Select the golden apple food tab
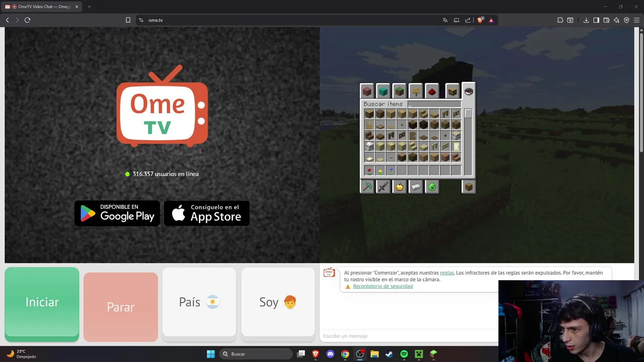This screenshot has width=644, height=362. pos(399,187)
